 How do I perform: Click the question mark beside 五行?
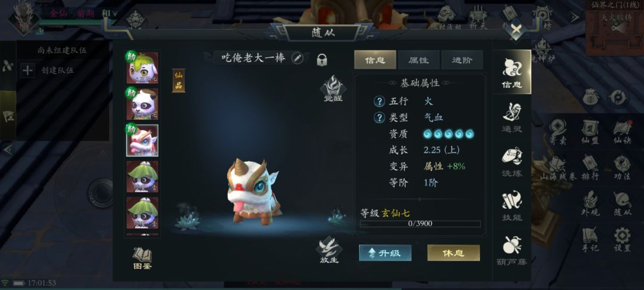pyautogui.click(x=379, y=101)
